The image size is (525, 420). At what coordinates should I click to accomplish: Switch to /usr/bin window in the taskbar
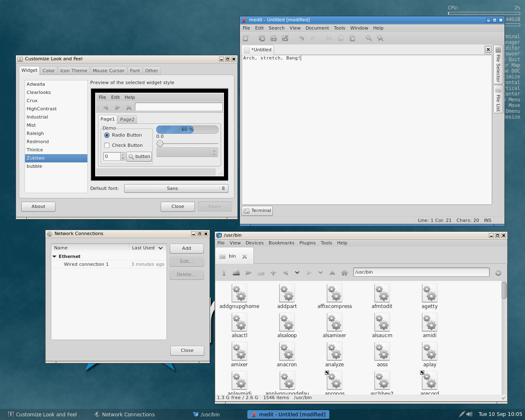pyautogui.click(x=206, y=414)
